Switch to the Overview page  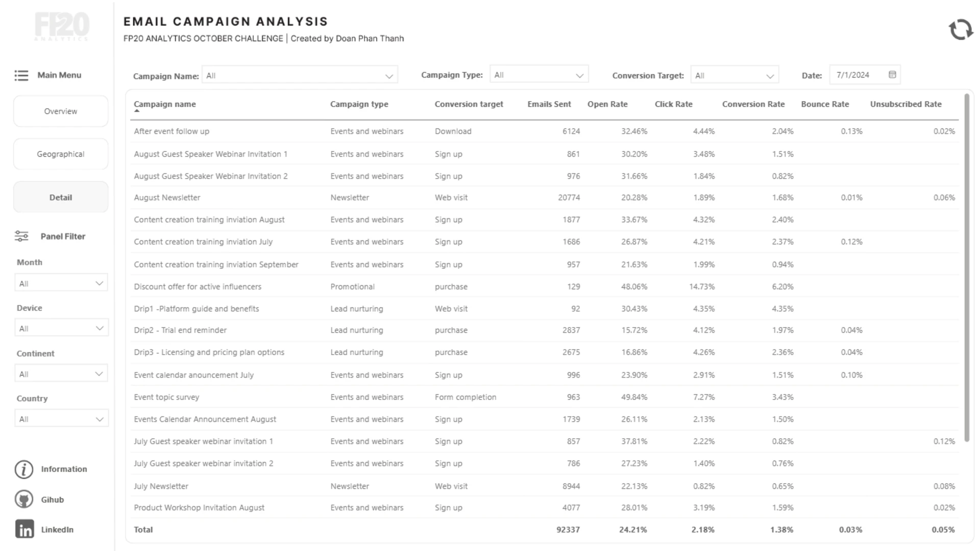[x=61, y=111]
